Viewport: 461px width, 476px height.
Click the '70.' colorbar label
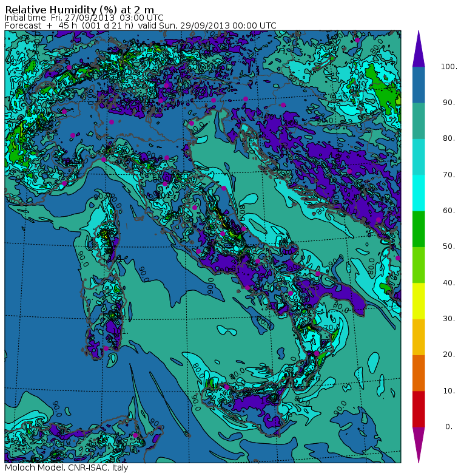[449, 175]
